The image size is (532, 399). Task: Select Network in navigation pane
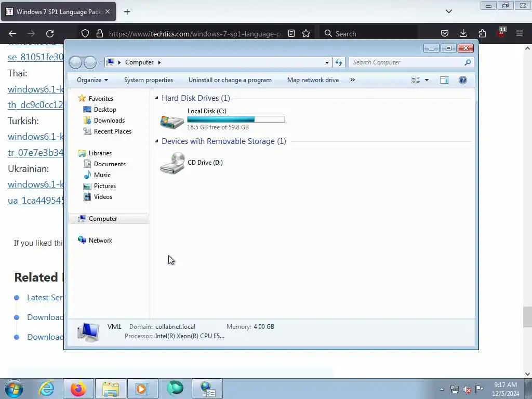[x=100, y=240]
